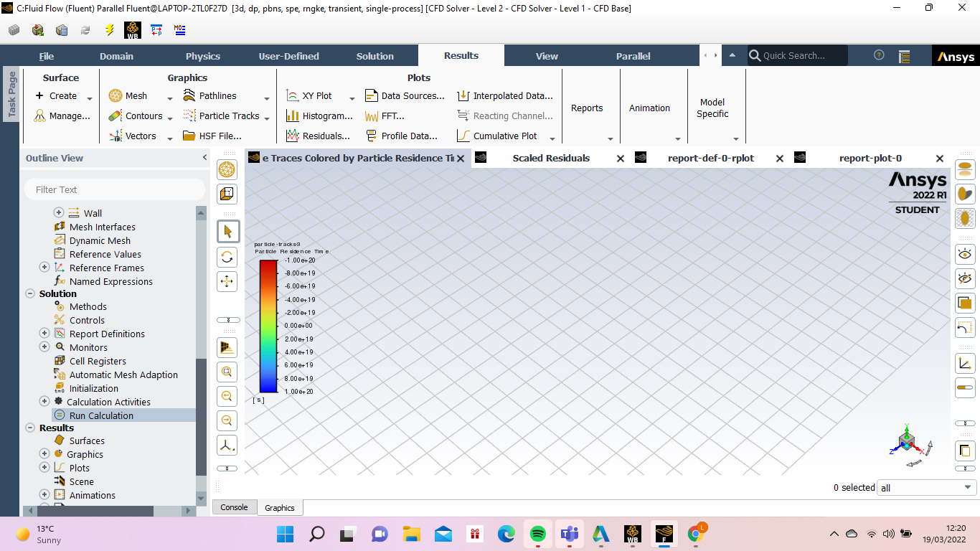Open the Vectors graphics tool

pyautogui.click(x=116, y=136)
